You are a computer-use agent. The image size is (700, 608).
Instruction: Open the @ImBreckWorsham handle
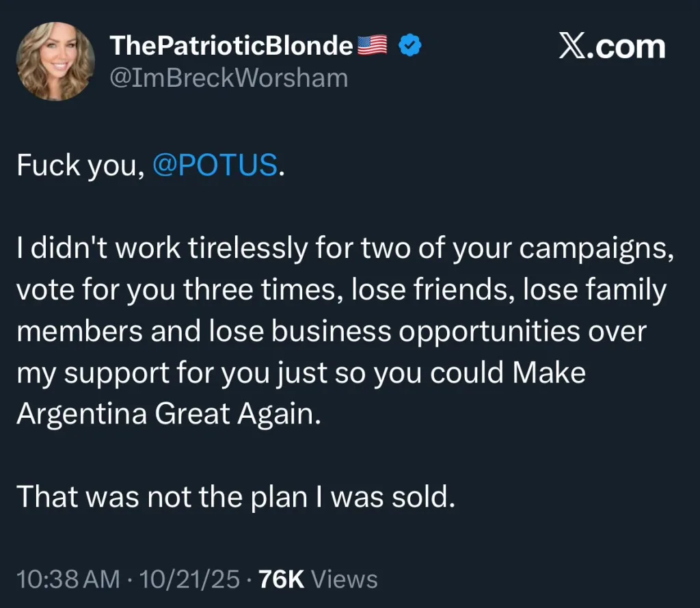pos(228,78)
